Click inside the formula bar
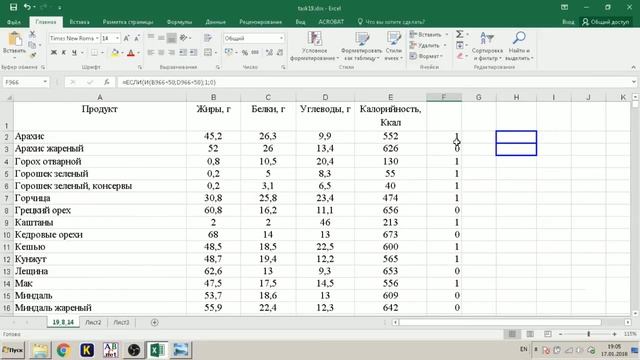The height and width of the screenshot is (360, 640). pyautogui.click(x=373, y=82)
